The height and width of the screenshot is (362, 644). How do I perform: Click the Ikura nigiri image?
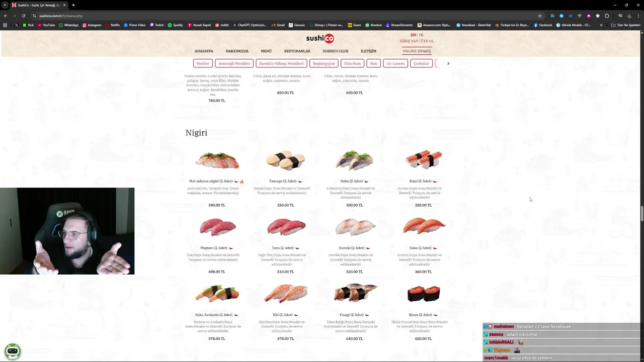423,294
